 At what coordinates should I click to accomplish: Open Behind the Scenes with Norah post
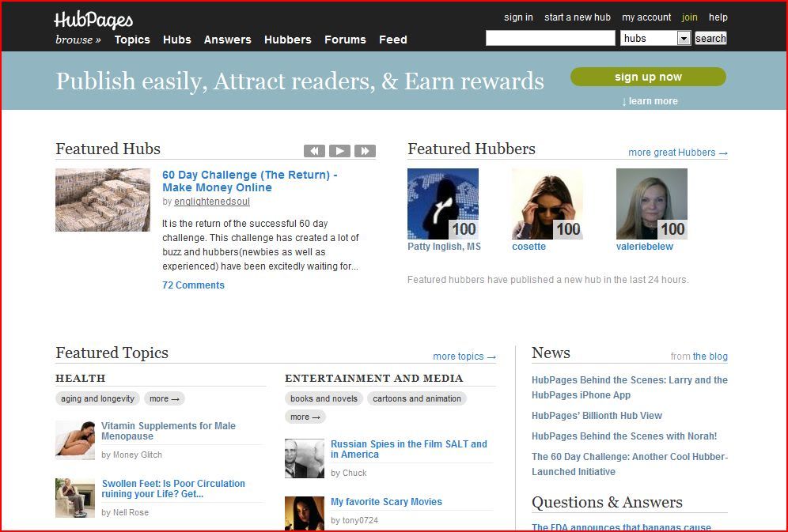coord(624,436)
